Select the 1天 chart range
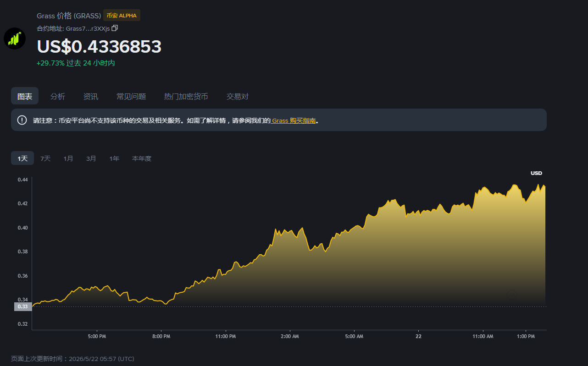The image size is (588, 366). [x=22, y=158]
